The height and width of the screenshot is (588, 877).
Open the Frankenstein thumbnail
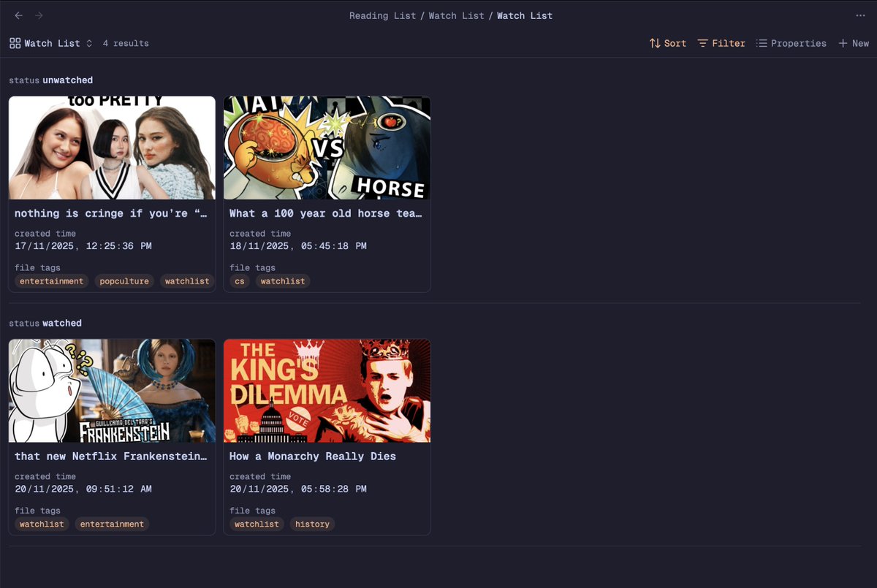pyautogui.click(x=112, y=391)
